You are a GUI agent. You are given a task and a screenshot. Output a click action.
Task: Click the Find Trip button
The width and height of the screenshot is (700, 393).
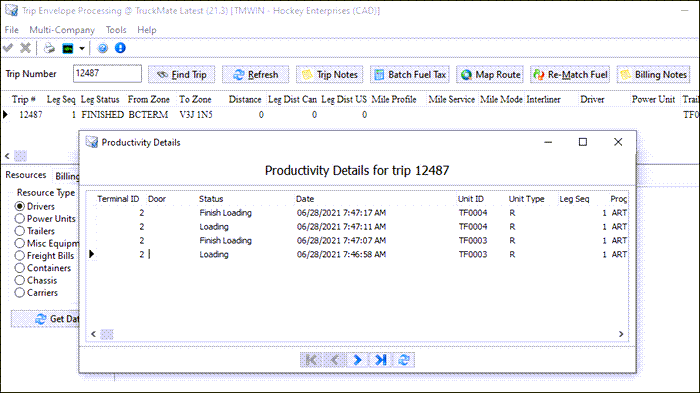pyautogui.click(x=181, y=75)
